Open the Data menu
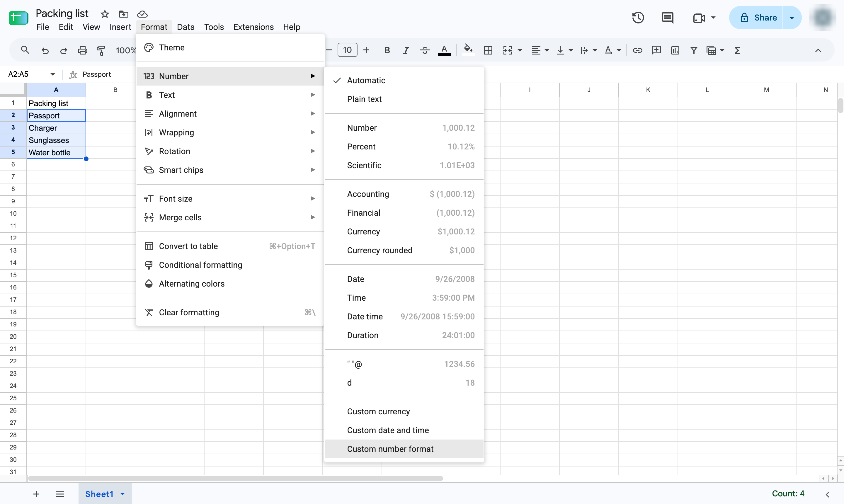Viewport: 844px width, 504px height. pos(186,27)
